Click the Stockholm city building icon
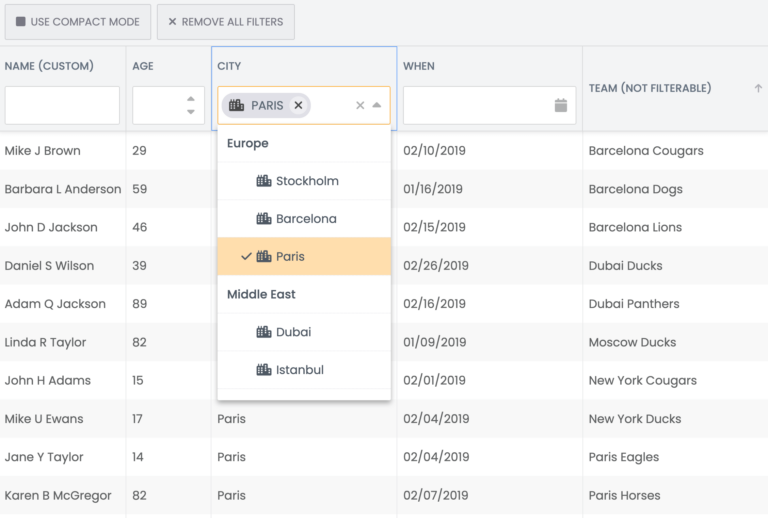Viewport: 768px width, 518px height. [264, 181]
